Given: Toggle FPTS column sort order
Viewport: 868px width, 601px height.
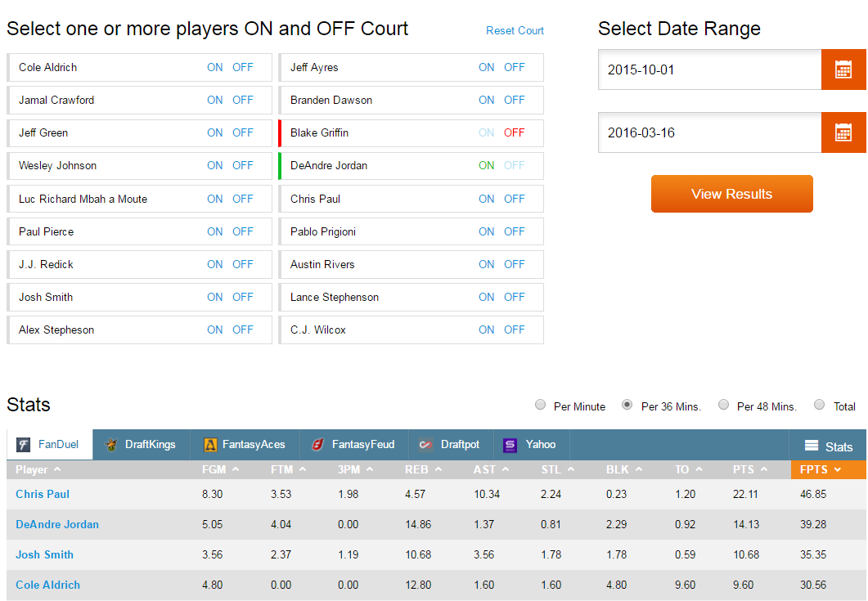Looking at the screenshot, I should tap(829, 469).
